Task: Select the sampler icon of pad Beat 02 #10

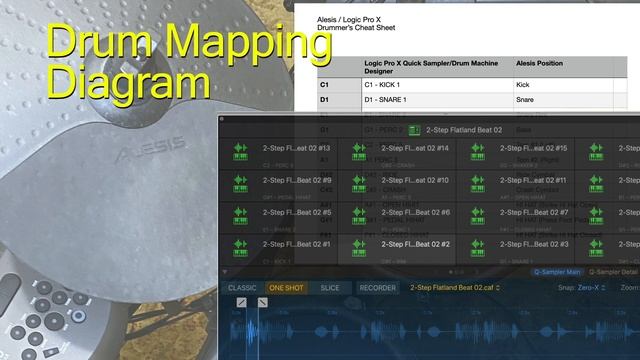Action: 359,184
